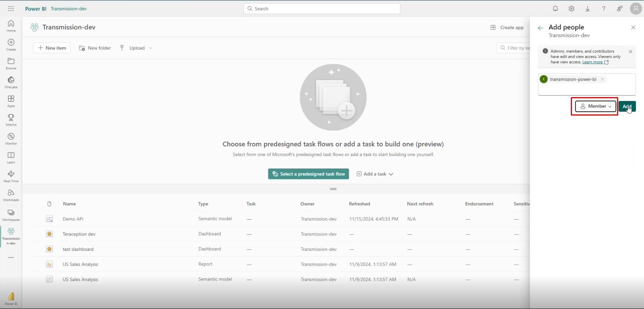Dismiss the access info message
644x309 pixels.
(x=631, y=51)
